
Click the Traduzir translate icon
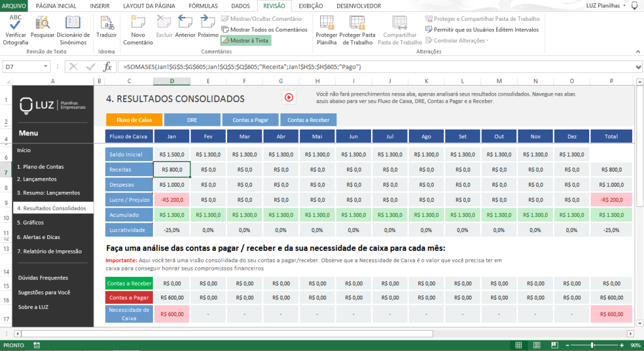pos(106,23)
